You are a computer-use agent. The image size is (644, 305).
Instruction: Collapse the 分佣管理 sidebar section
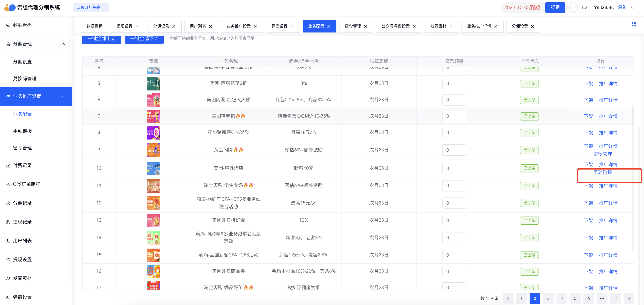pyautogui.click(x=63, y=44)
